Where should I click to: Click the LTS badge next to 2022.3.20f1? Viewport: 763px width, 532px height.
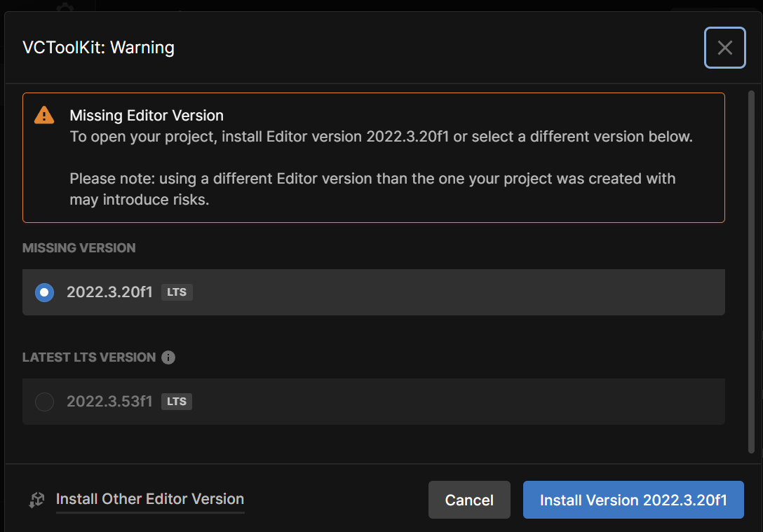click(177, 292)
